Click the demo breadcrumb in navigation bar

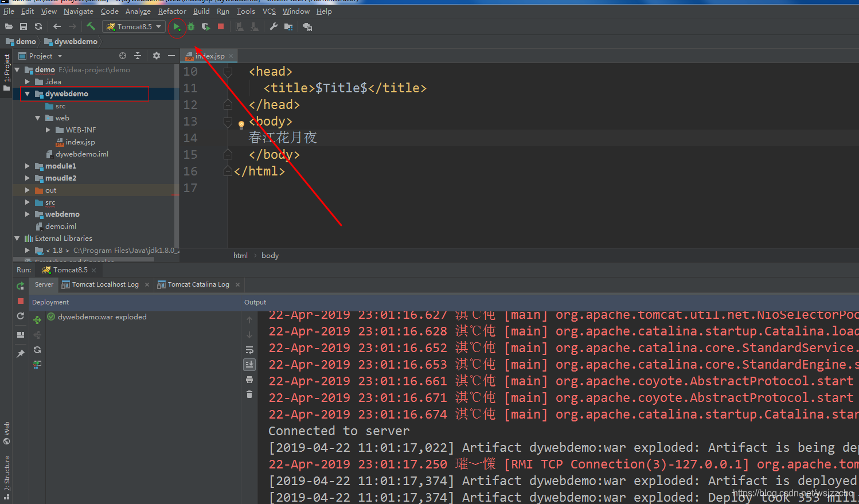pyautogui.click(x=21, y=41)
